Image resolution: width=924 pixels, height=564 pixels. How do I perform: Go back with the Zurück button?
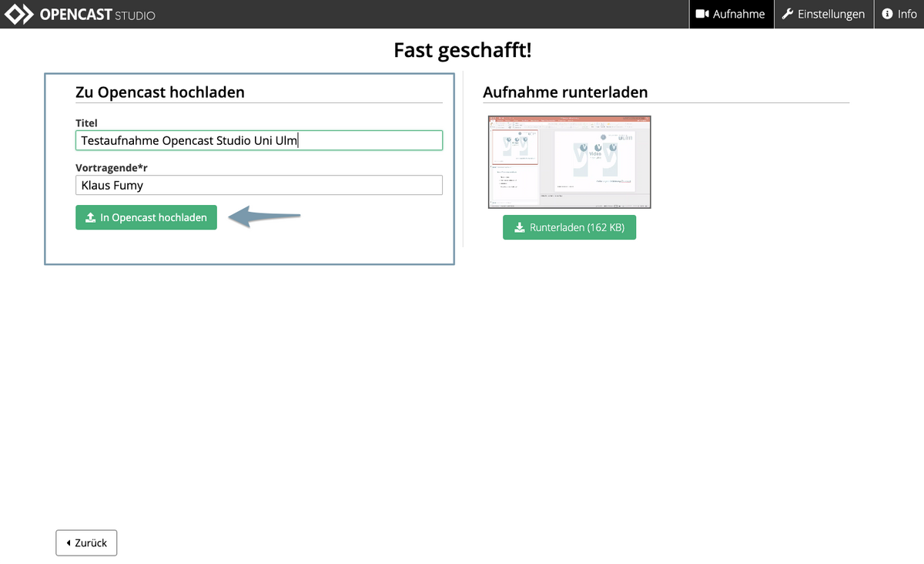(x=86, y=542)
